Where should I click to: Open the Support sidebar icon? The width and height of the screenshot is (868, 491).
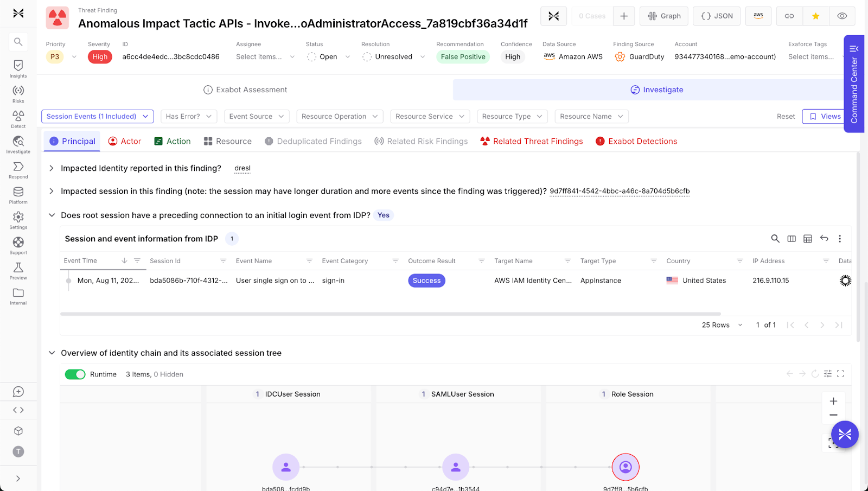click(18, 245)
